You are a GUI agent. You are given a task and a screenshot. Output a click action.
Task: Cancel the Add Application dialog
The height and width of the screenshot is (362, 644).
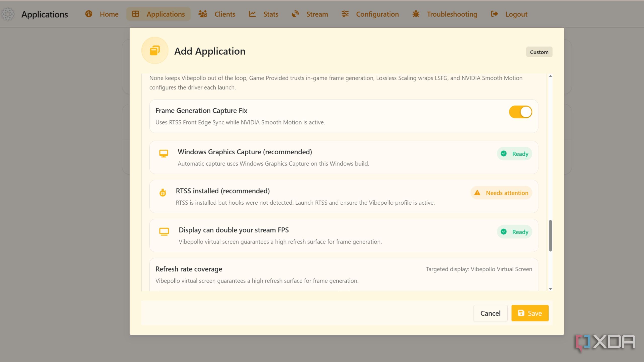pyautogui.click(x=490, y=313)
